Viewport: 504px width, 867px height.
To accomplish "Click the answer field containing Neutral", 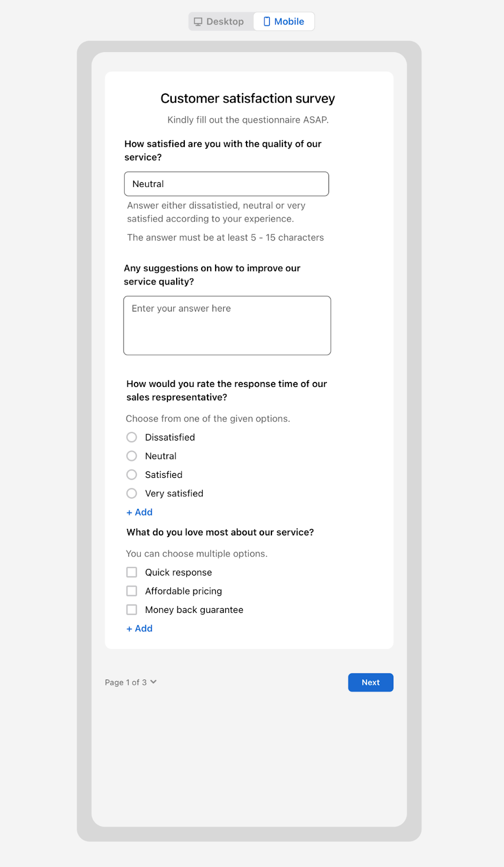I will point(227,184).
